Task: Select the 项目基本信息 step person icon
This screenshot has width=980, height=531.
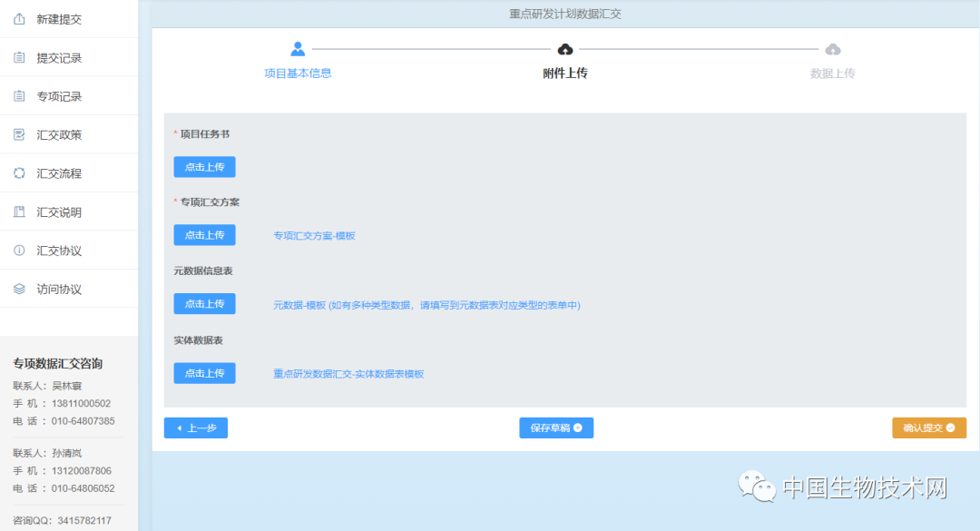Action: click(298, 49)
